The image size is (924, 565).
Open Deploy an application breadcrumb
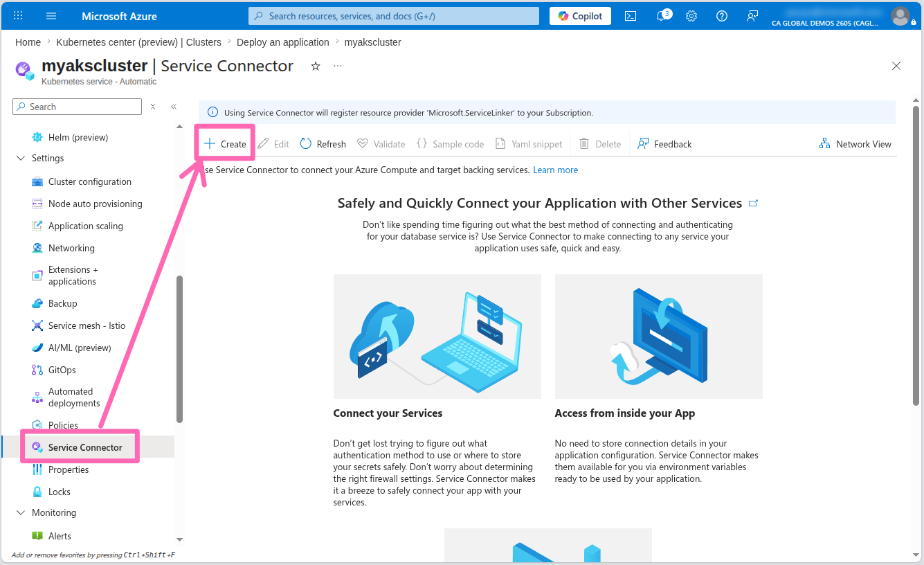(x=283, y=42)
